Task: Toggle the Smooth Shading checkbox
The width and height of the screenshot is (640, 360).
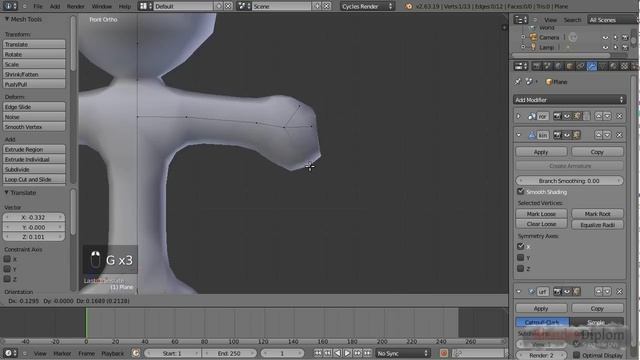Action: click(x=520, y=191)
